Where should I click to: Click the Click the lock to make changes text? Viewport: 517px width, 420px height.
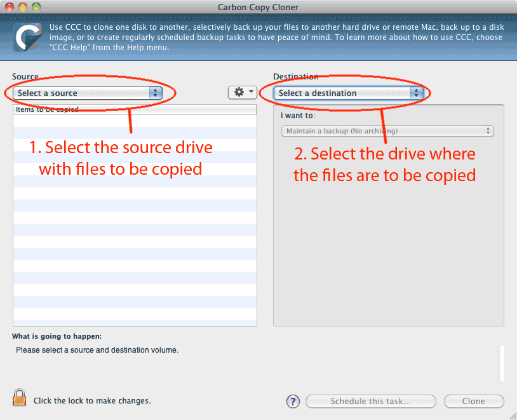(x=92, y=401)
